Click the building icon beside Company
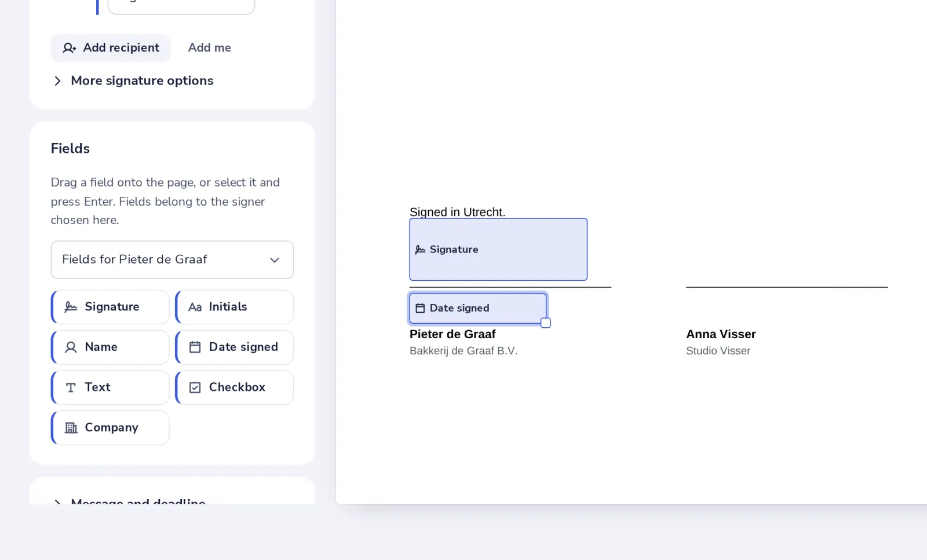Viewport: 927px width, 560px height. point(71,428)
